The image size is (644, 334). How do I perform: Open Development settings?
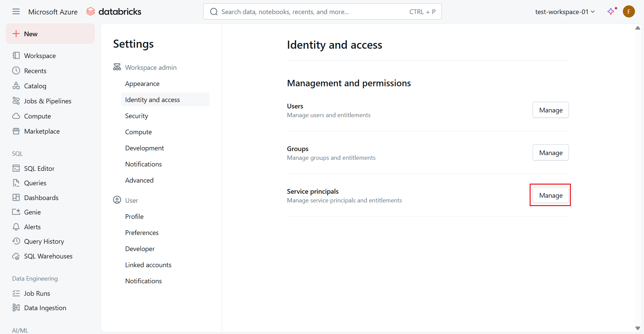145,148
